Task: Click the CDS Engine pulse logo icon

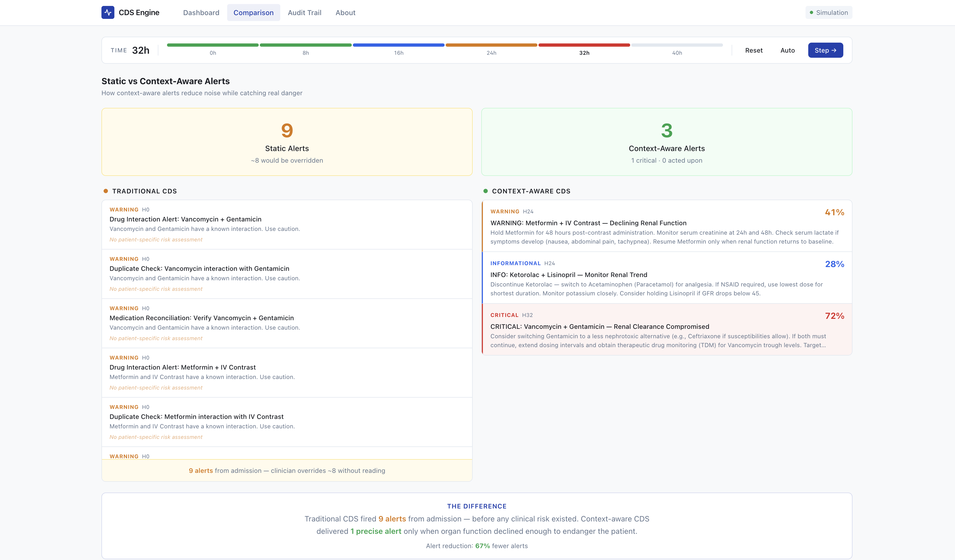Action: (x=108, y=12)
